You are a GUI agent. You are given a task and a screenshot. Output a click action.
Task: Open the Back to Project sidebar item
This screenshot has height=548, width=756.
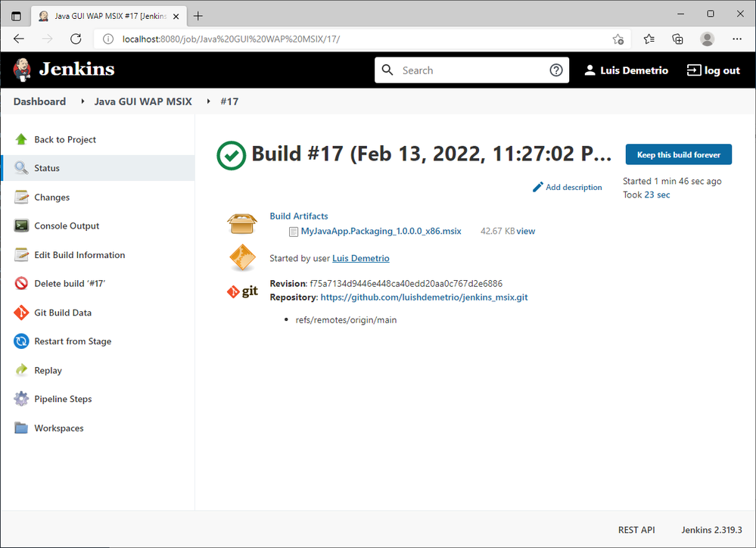(x=98, y=139)
